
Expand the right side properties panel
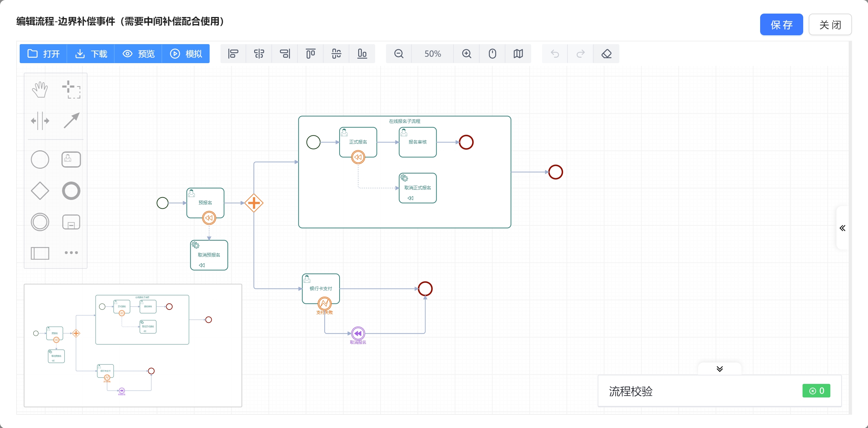[842, 228]
